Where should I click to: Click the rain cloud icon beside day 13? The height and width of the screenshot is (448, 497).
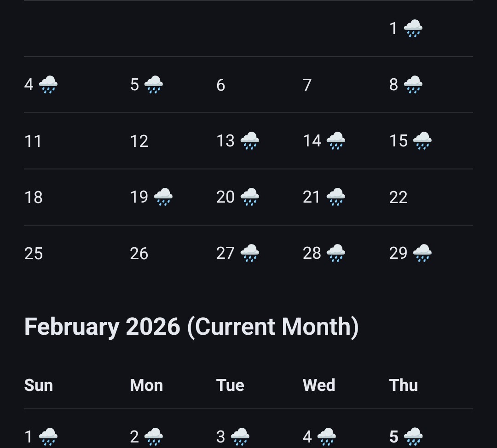250,141
